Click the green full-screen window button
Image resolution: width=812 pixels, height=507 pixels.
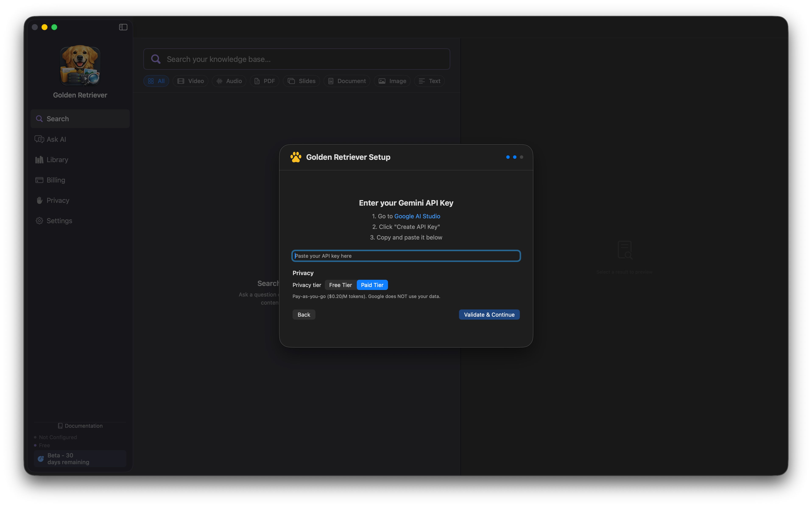tap(54, 27)
